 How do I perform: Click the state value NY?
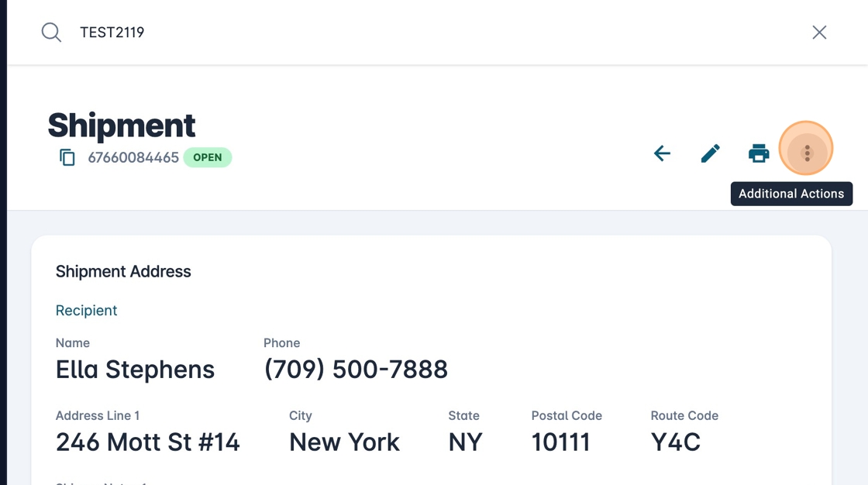coord(465,442)
